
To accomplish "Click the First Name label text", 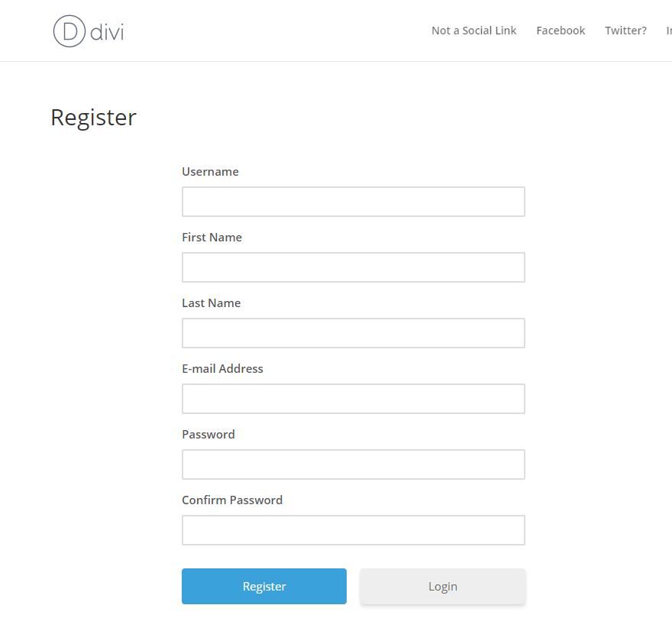I will (212, 237).
